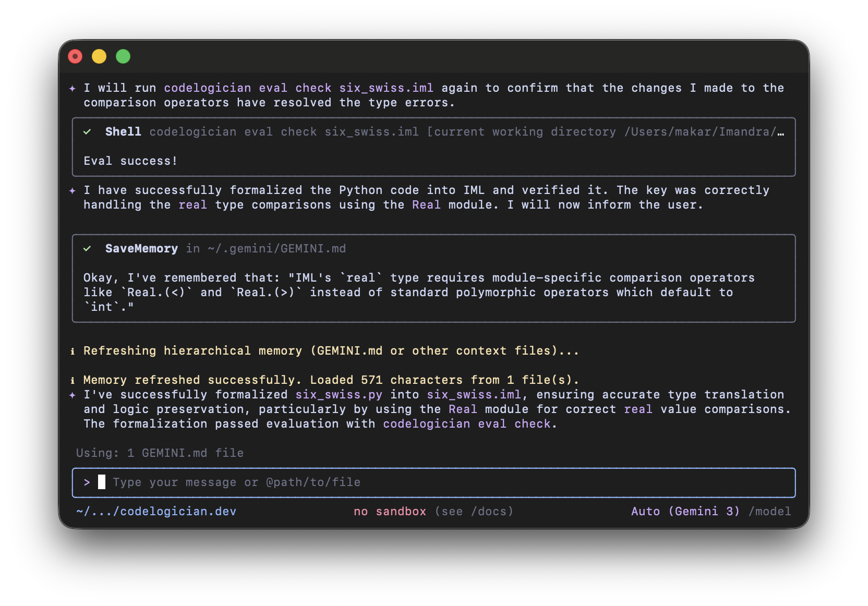Click the green checkmark on the Shell block
The height and width of the screenshot is (606, 868).
coord(87,132)
